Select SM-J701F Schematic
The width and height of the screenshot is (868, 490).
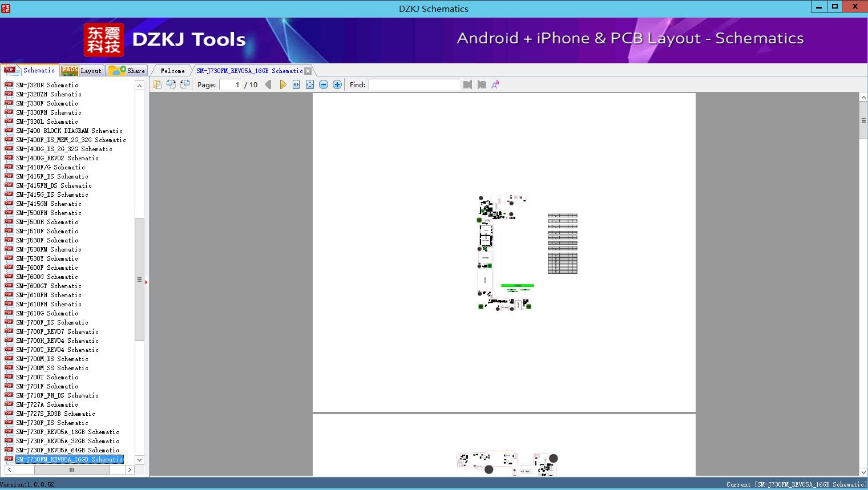click(47, 386)
